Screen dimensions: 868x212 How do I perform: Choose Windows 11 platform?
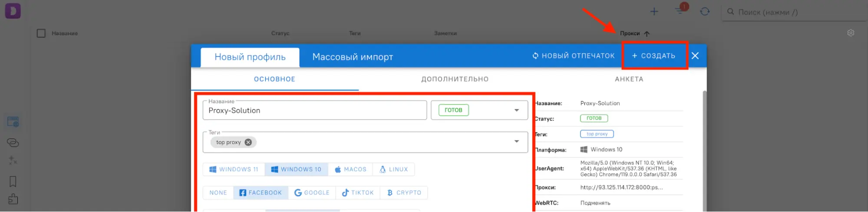click(x=234, y=170)
